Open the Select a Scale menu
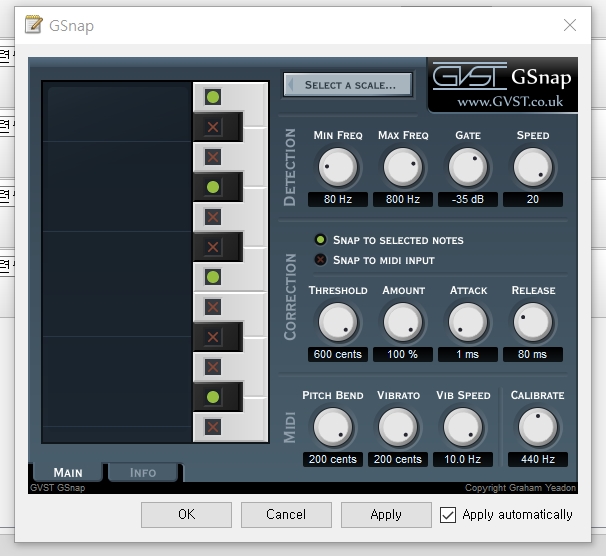This screenshot has height=556, width=606. tap(347, 85)
